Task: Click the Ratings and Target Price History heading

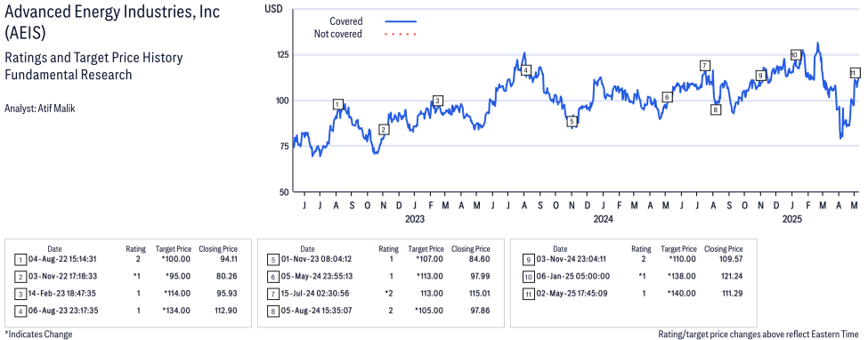Action: pos(93,58)
